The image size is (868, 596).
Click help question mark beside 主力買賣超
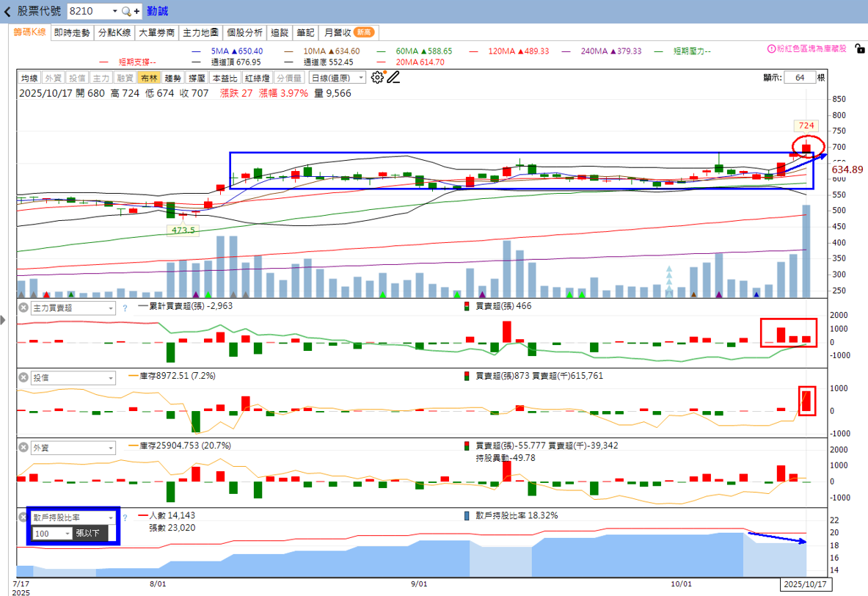click(125, 308)
